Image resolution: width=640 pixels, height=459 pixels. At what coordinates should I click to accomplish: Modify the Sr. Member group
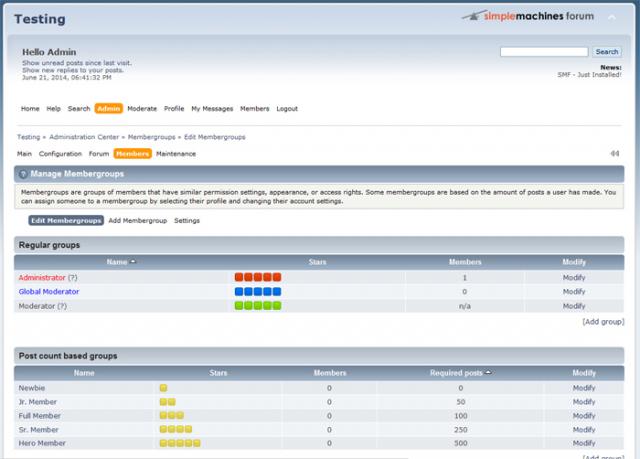[x=584, y=430]
